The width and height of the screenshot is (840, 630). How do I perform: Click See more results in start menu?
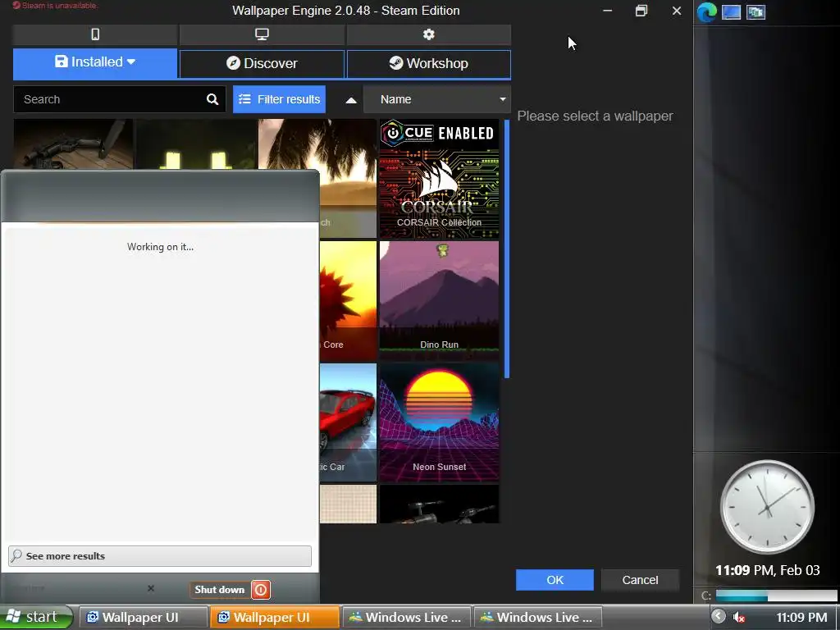point(160,556)
